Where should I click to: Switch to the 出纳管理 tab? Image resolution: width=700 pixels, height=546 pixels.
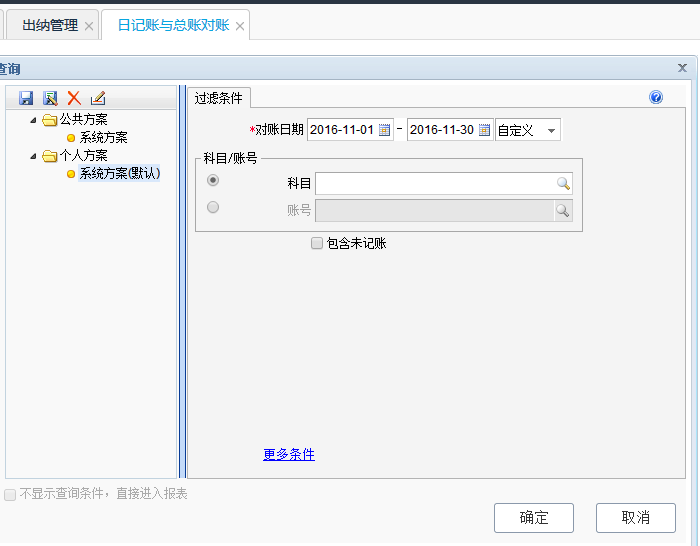pyautogui.click(x=50, y=25)
